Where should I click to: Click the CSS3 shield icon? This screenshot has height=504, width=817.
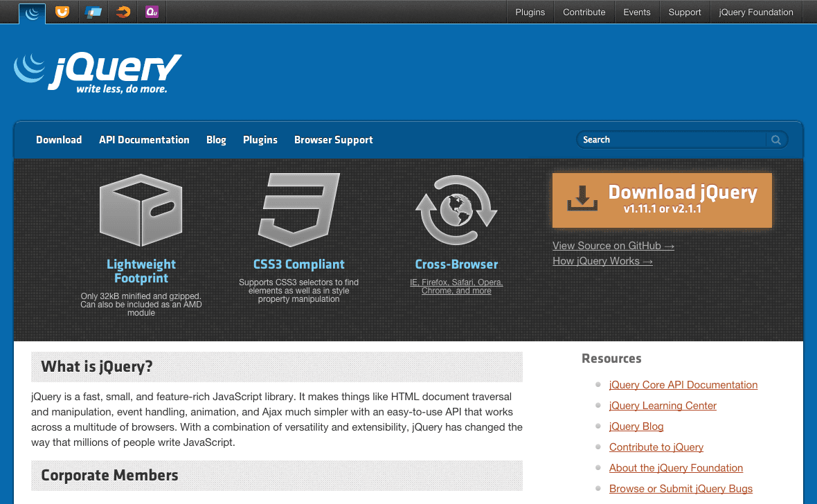click(x=298, y=210)
